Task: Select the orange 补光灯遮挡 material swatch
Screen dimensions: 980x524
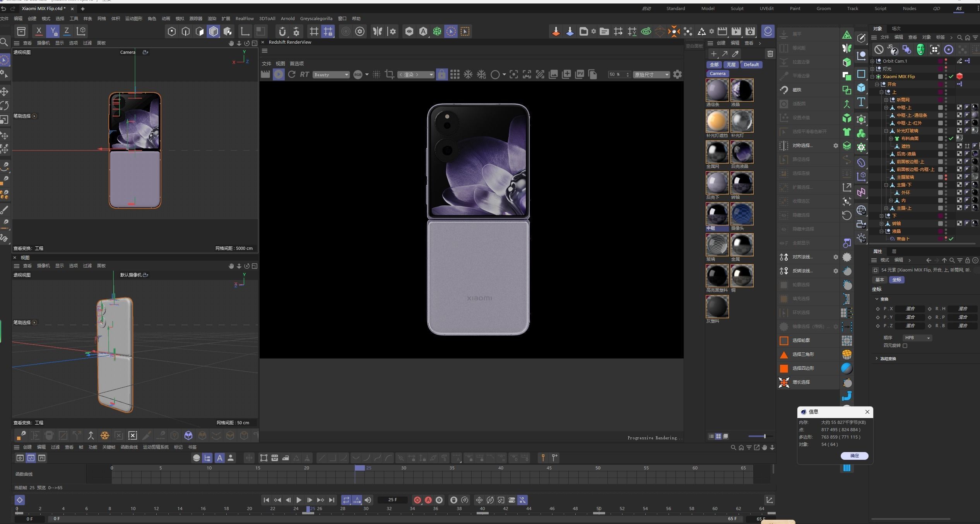Action: [x=717, y=121]
